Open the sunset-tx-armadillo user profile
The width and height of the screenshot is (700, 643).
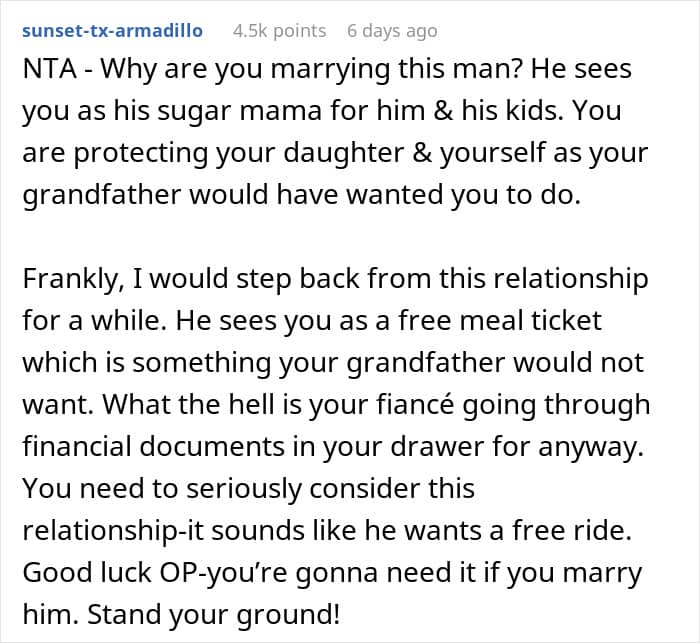(x=112, y=31)
